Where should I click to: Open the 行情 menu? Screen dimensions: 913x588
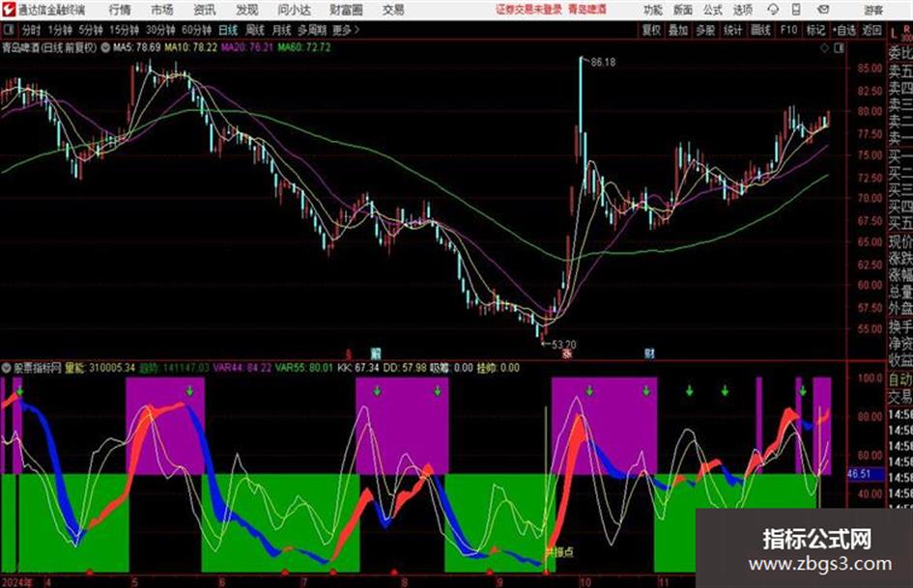tap(120, 10)
